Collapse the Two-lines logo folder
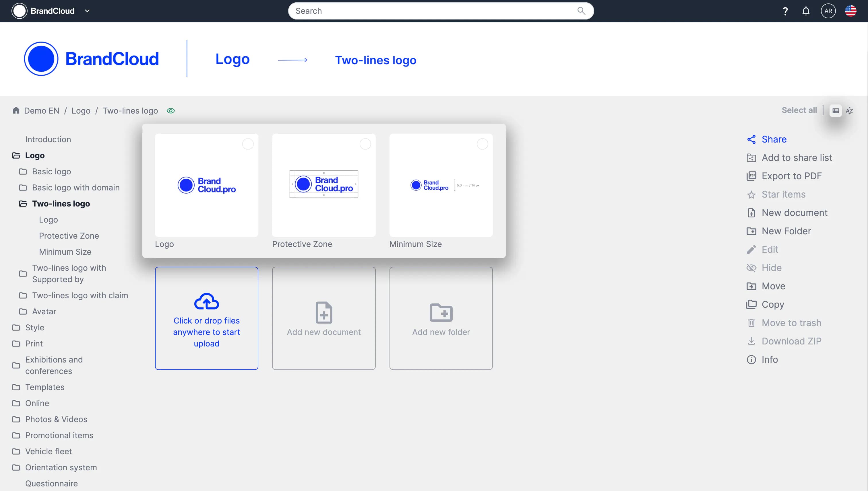 coord(23,204)
